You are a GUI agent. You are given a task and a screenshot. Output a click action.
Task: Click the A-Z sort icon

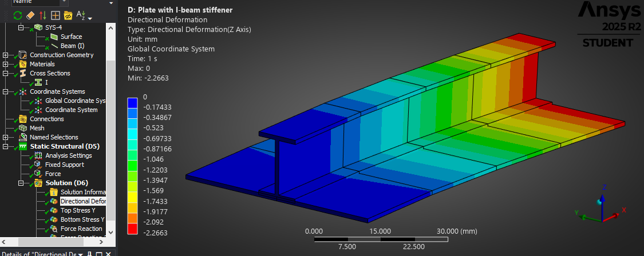click(81, 15)
